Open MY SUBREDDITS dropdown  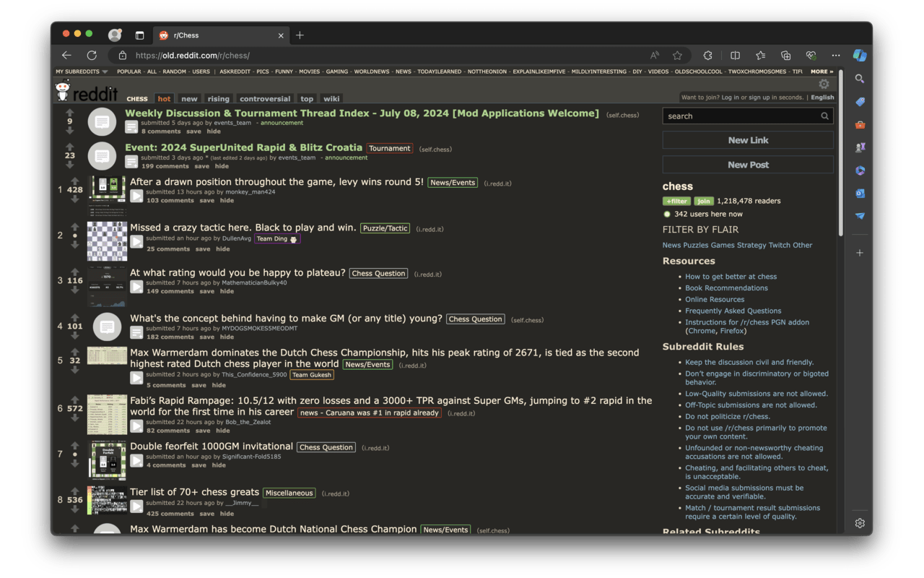[82, 72]
